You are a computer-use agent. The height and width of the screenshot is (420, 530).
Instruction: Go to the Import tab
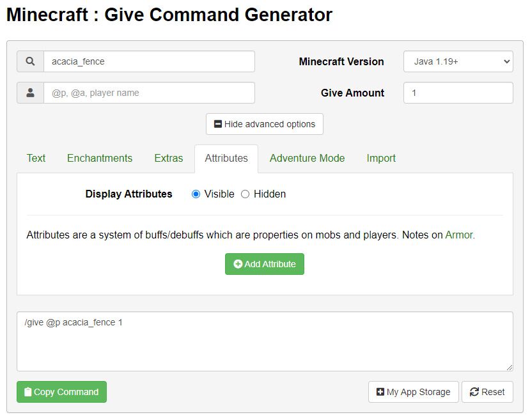click(x=381, y=159)
